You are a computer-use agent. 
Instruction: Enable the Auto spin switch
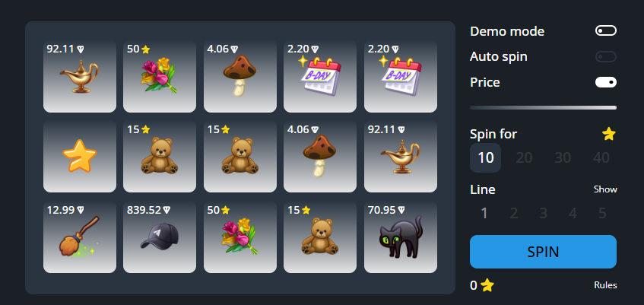pyautogui.click(x=606, y=57)
